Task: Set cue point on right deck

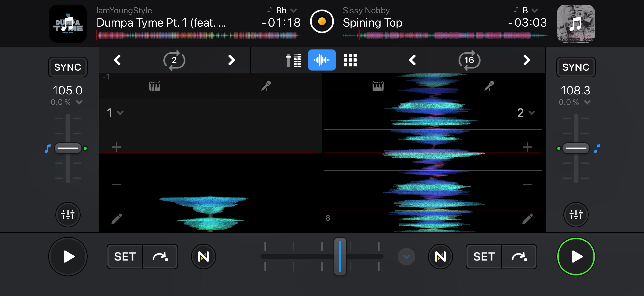Action: [484, 256]
